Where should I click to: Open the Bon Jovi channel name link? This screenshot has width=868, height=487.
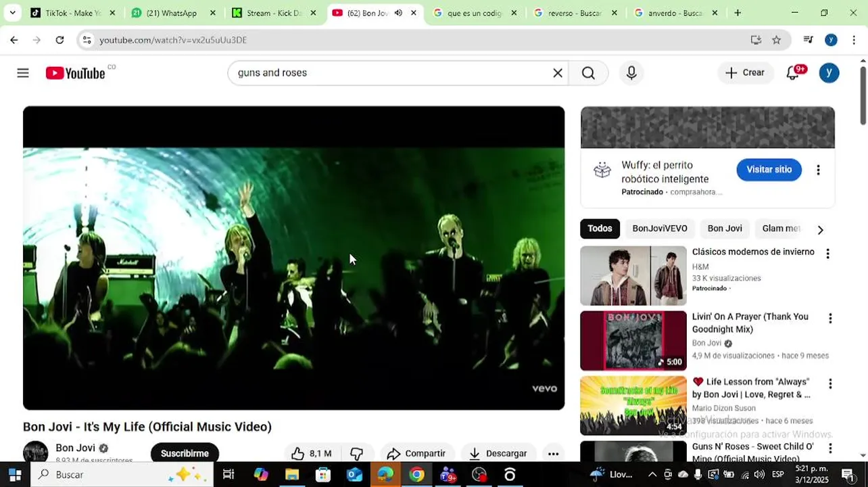[x=75, y=448]
